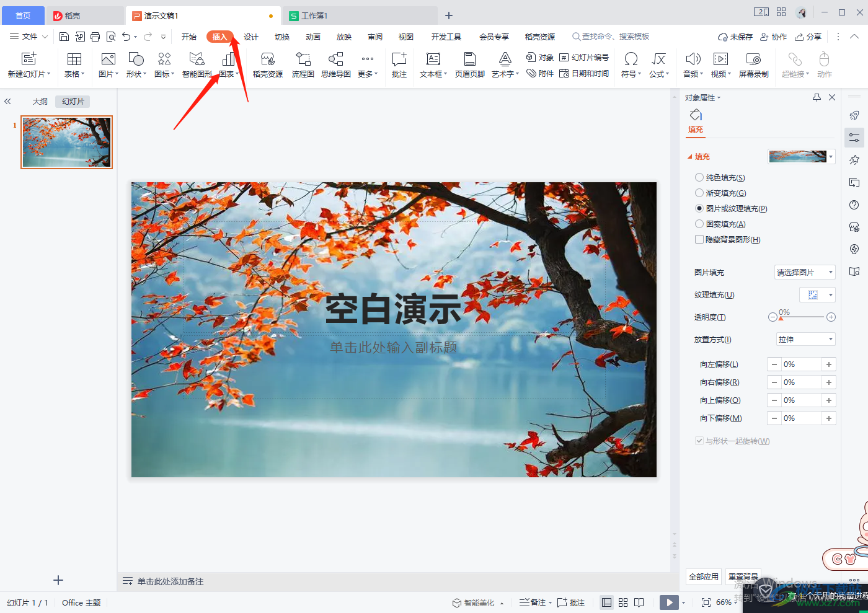This screenshot has height=613, width=868.
Task: Click the 未保存 unsaved status button
Action: tap(735, 37)
